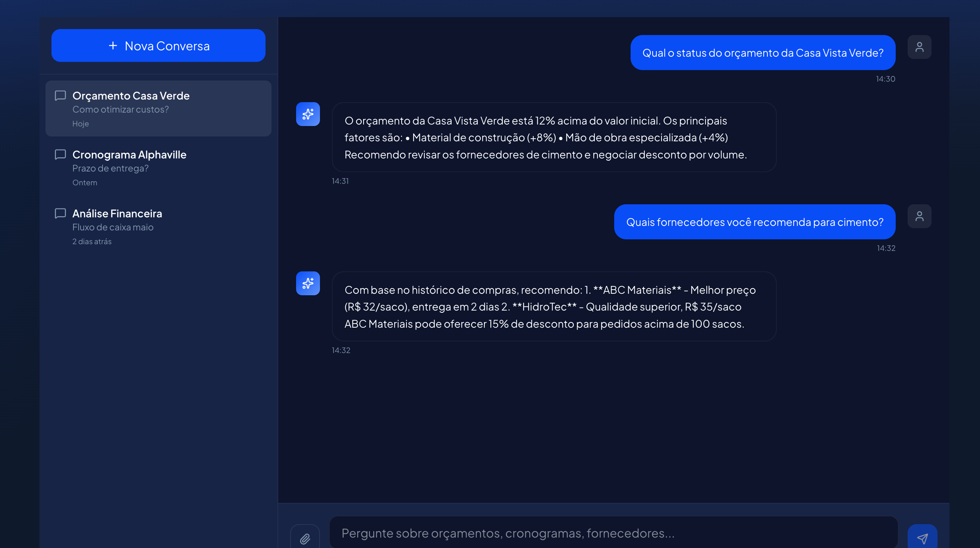Click the 14:31 timestamp

click(340, 181)
